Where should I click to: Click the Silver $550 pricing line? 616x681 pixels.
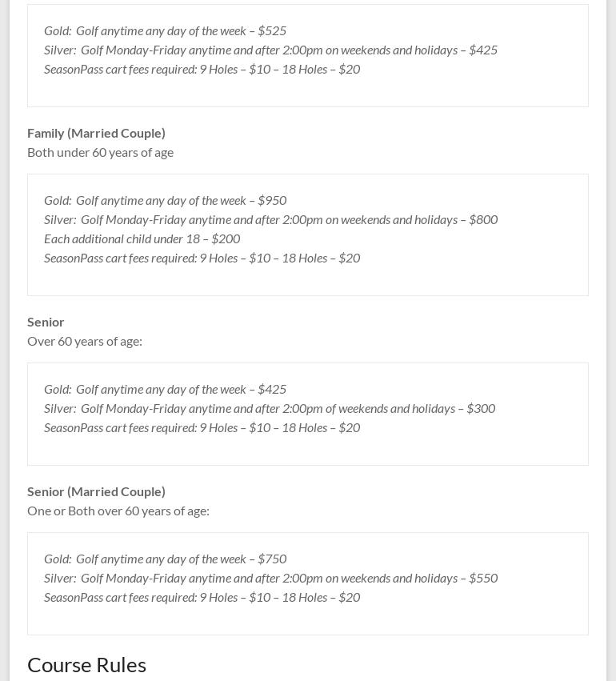(270, 578)
